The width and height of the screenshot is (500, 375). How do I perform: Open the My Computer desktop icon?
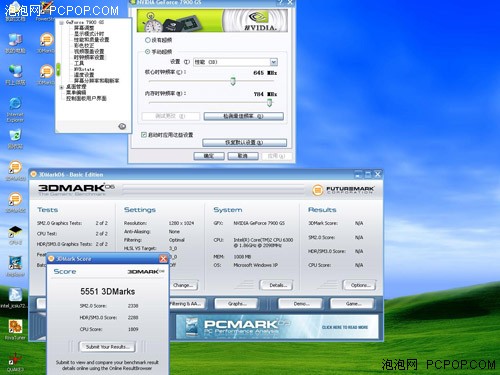pos(15,40)
